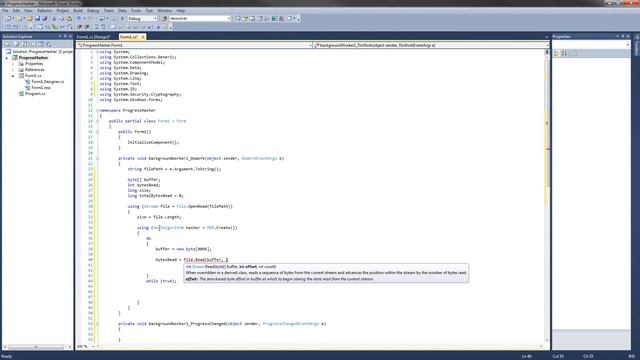Image resolution: width=640 pixels, height=360 pixels.
Task: Click Solution Explorer Refresh icon
Action: click(x=24, y=44)
